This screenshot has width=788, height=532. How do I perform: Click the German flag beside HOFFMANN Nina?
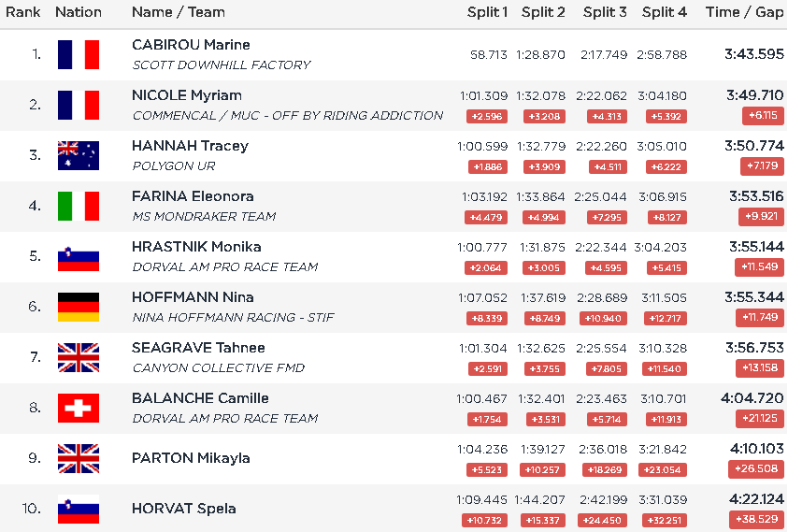coord(79,307)
